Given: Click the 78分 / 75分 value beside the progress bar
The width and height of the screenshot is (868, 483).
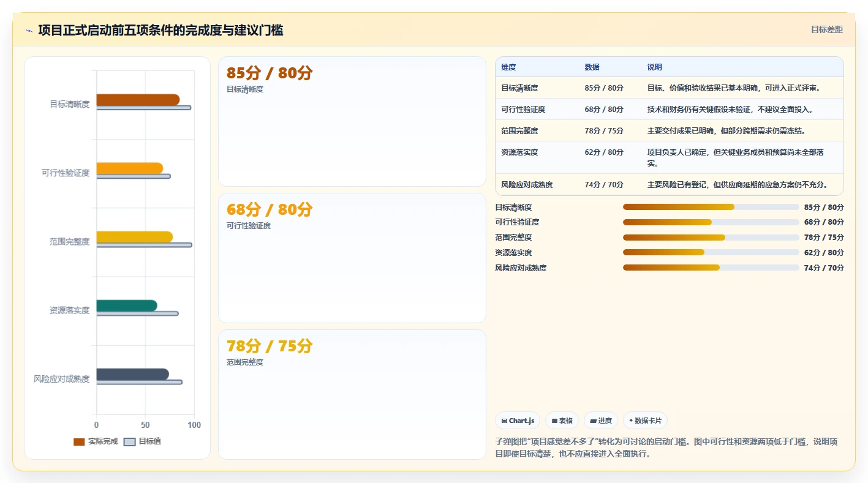Looking at the screenshot, I should tap(824, 238).
